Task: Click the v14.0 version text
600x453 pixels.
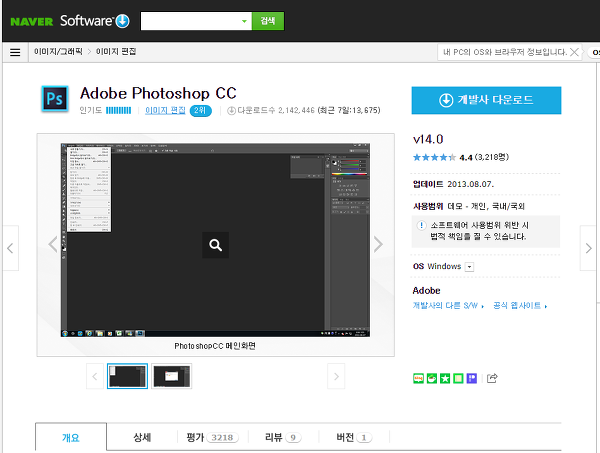Action: [428, 139]
